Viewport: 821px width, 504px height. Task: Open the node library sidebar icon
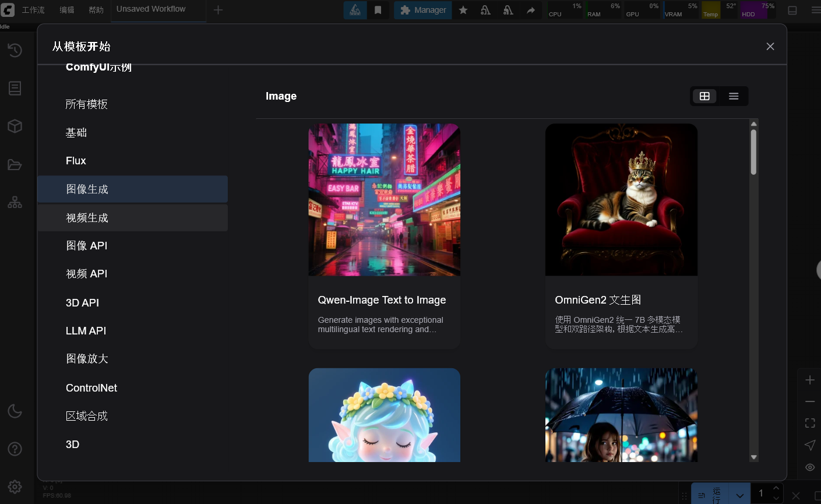(x=15, y=88)
